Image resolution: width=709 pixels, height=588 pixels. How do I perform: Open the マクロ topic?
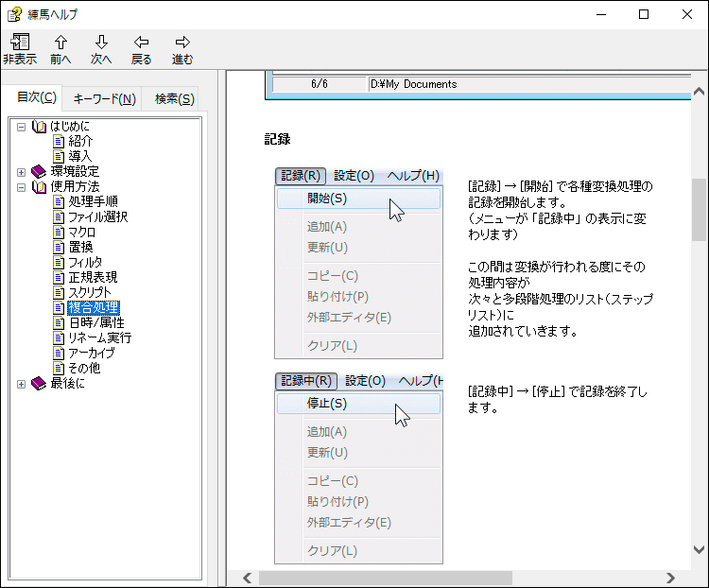(x=82, y=233)
